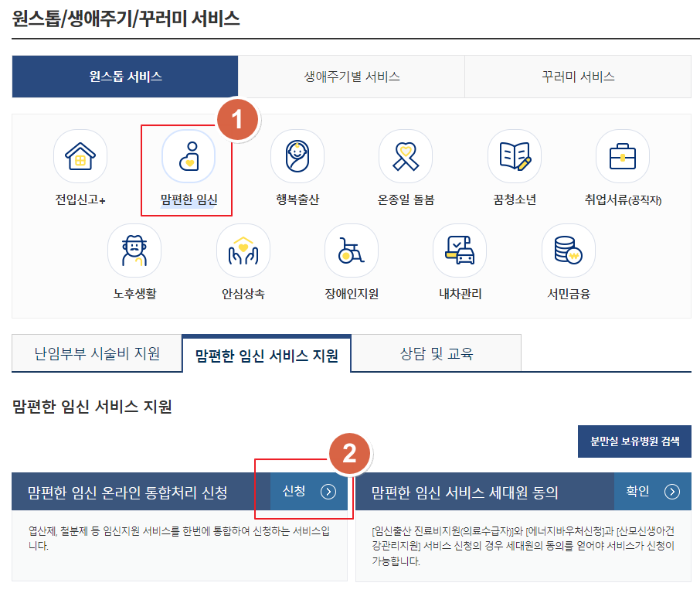This screenshot has width=700, height=593.
Task: Open the 난임부부 시술비 지원 tab
Action: (97, 353)
